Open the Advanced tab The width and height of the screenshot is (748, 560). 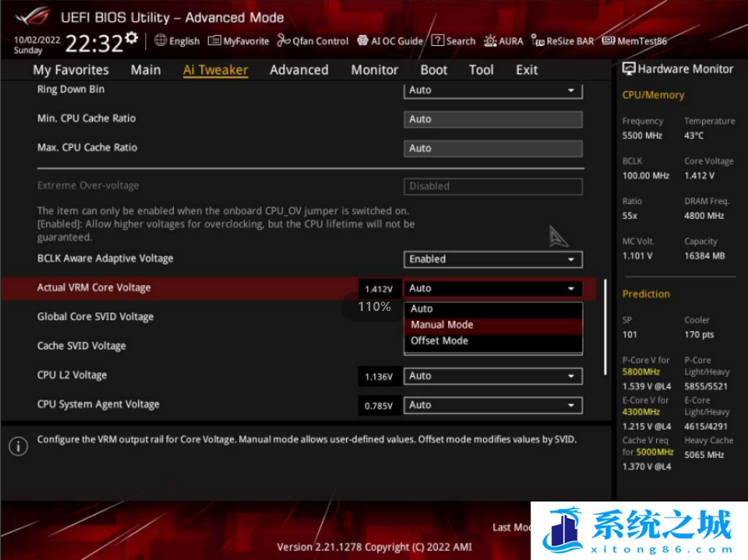click(x=298, y=70)
